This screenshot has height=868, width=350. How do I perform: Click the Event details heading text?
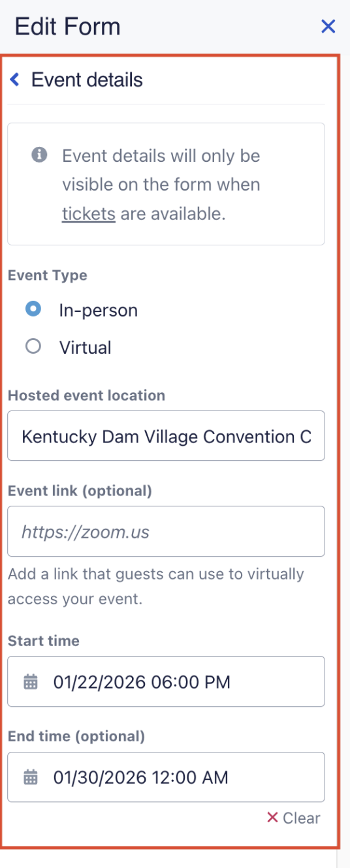pyautogui.click(x=87, y=80)
